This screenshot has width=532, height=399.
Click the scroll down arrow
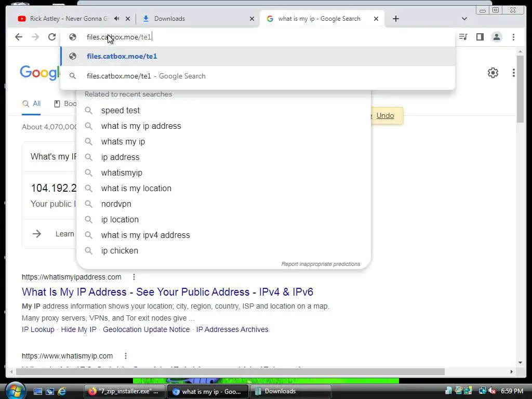pyautogui.click(x=520, y=363)
